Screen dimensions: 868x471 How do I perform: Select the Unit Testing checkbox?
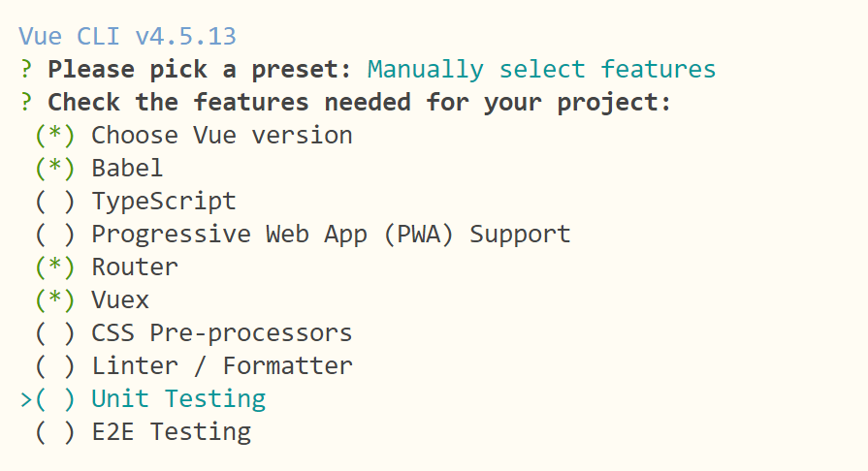pos(54,399)
